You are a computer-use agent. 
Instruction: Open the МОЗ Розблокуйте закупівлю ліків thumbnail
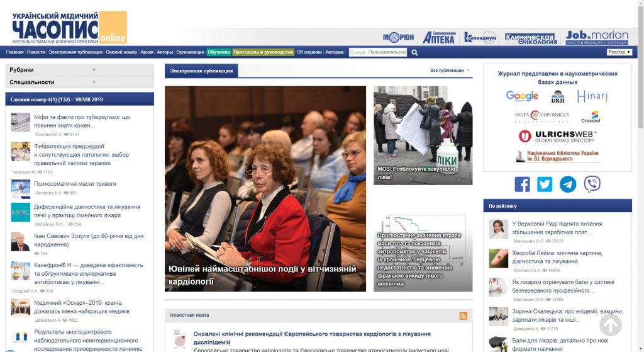tap(423, 135)
